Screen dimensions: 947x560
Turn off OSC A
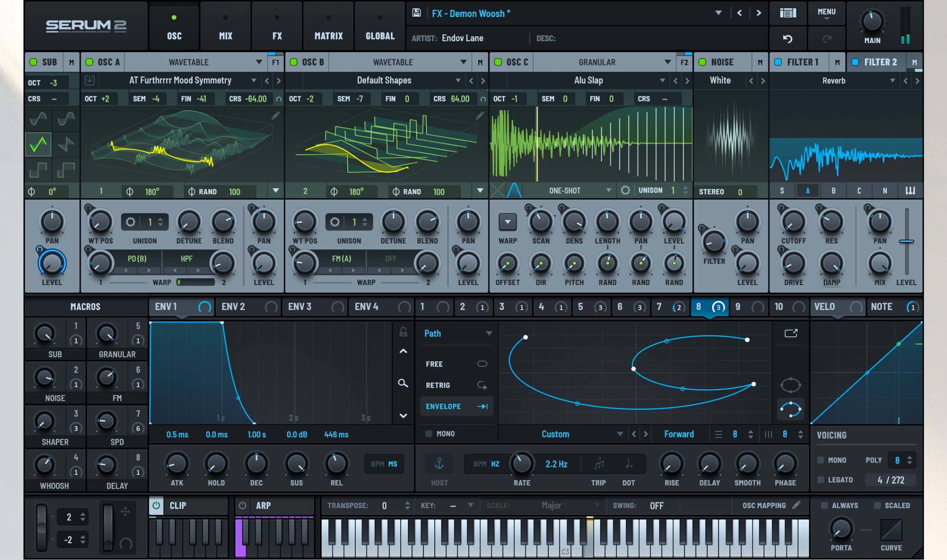89,62
